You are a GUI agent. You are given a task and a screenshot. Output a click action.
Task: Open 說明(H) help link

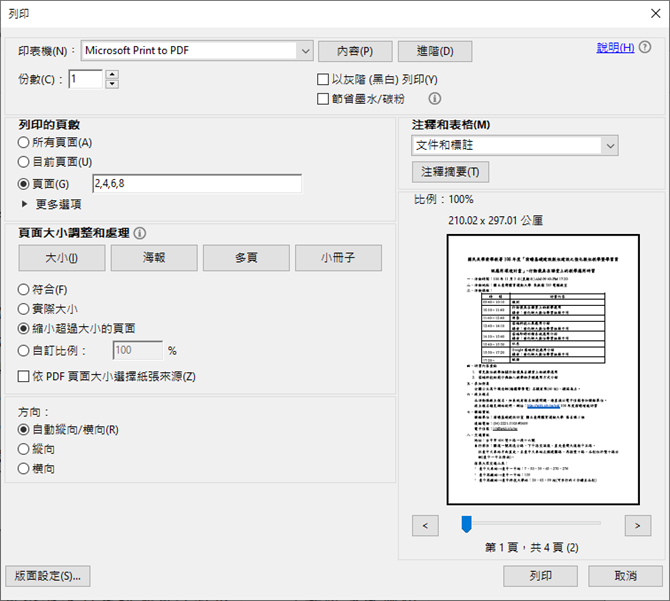615,47
